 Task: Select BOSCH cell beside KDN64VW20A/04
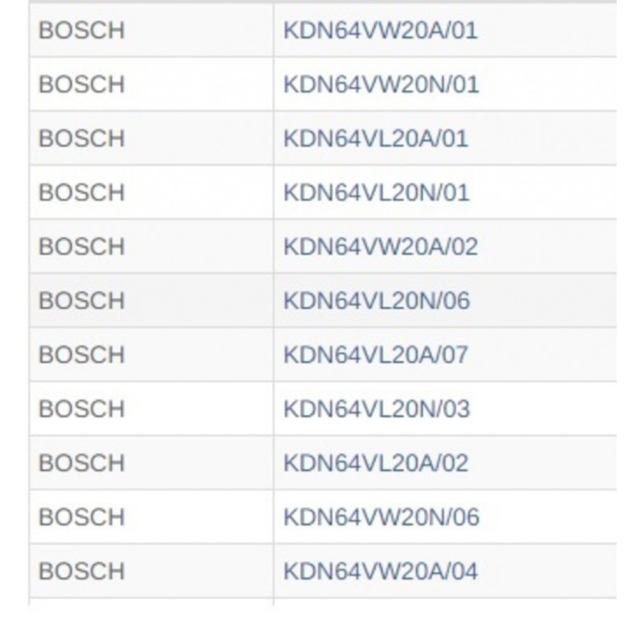151,572
